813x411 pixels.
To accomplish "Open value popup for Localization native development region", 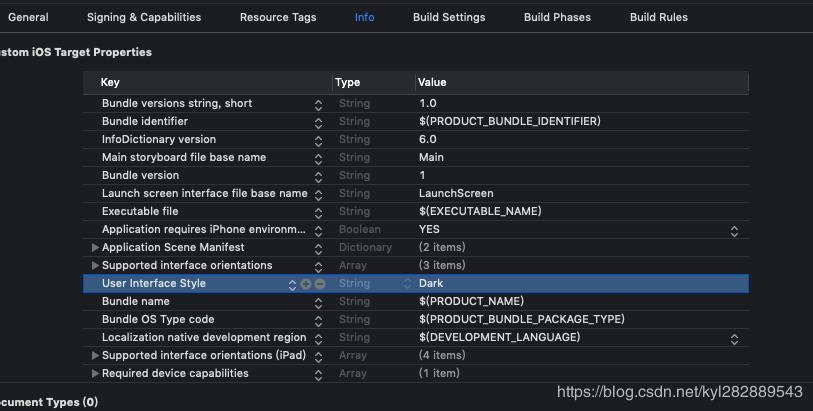I will [735, 338].
